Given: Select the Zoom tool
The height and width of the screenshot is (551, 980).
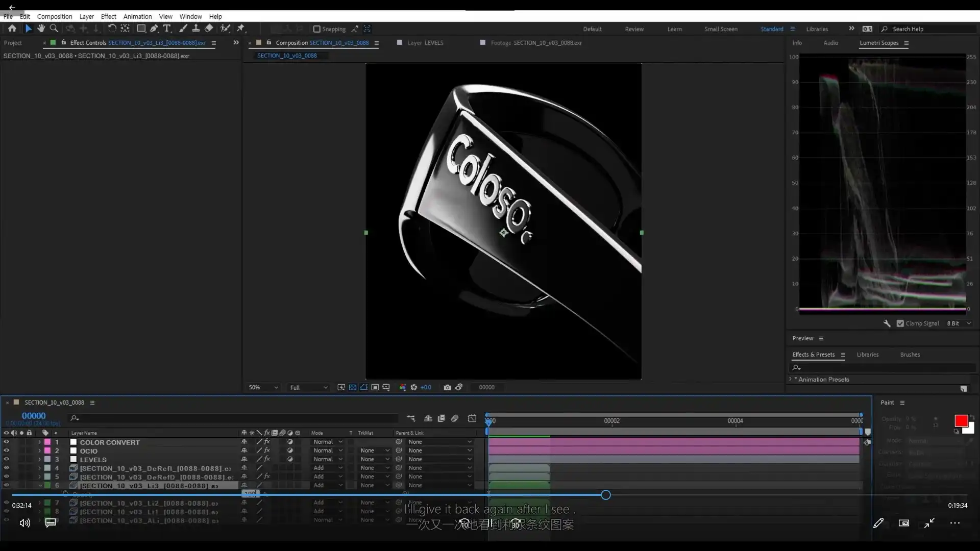Looking at the screenshot, I should point(54,29).
